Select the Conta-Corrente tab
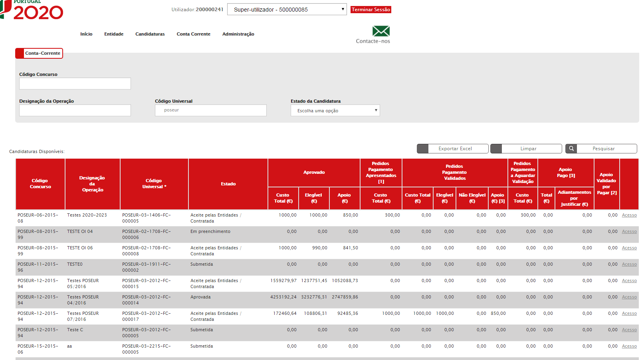This screenshot has width=644, height=360. [39, 53]
